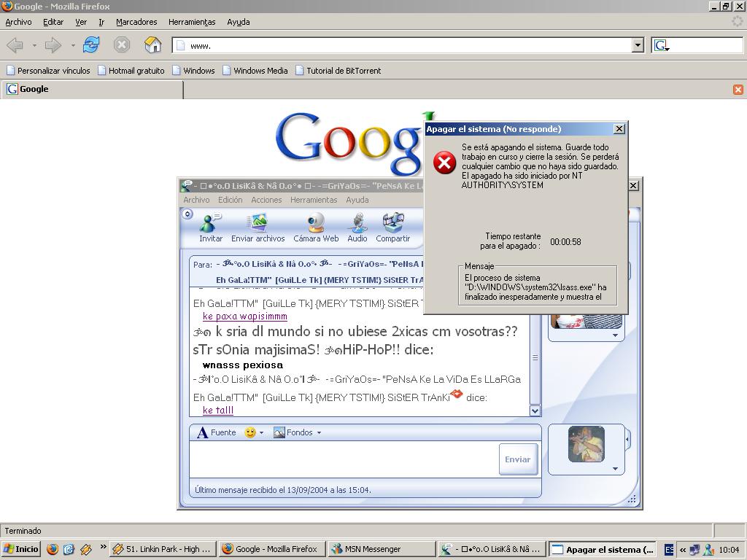Click the Apagar el sistema taskbar button
Screen dimensions: 747x560
[x=603, y=549]
